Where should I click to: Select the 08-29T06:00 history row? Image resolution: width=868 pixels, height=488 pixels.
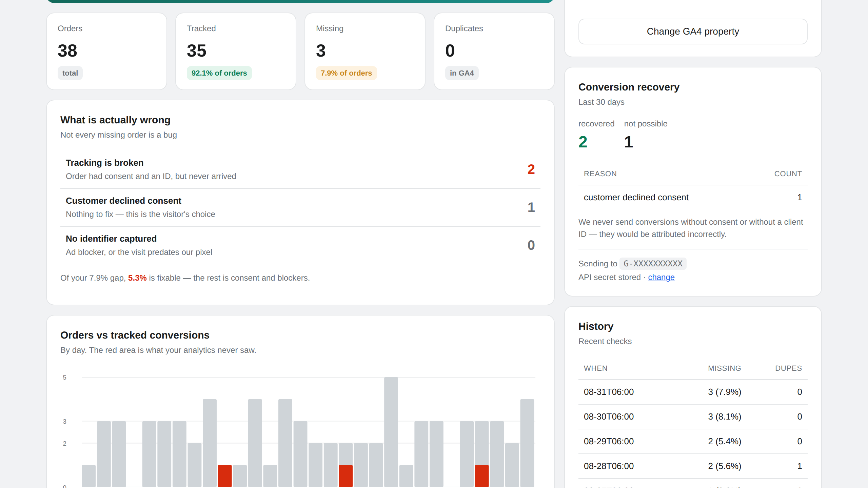[x=693, y=442]
